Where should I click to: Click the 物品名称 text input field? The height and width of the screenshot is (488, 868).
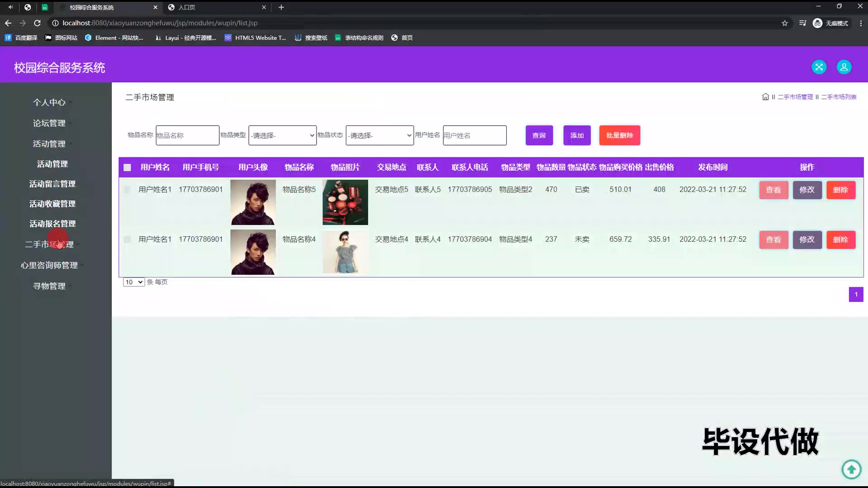coord(187,136)
